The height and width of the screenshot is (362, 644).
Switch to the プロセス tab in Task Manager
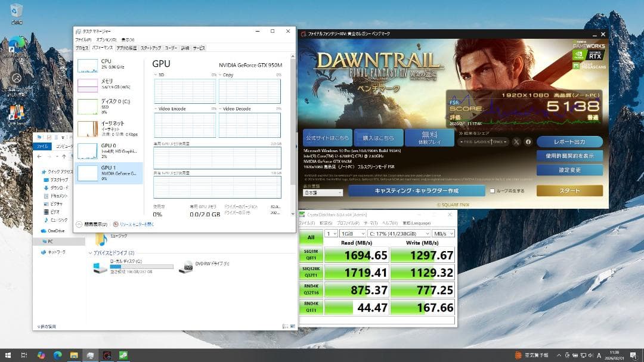coord(84,48)
